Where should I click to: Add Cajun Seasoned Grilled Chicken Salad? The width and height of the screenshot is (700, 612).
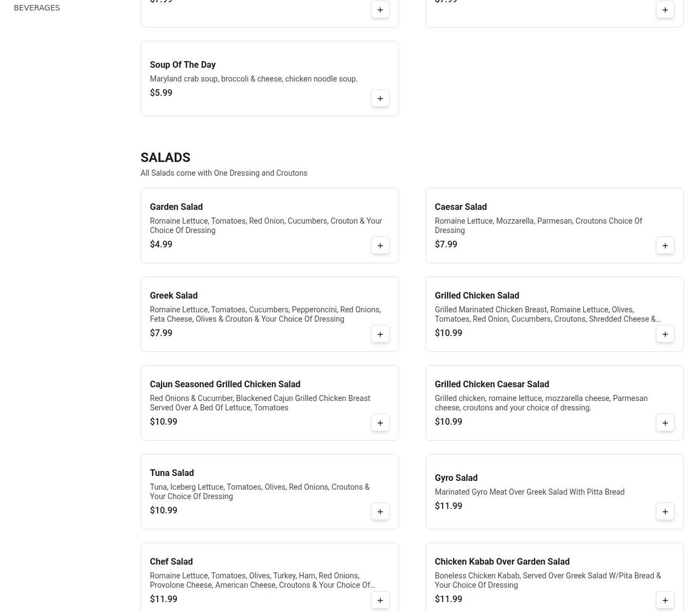(x=380, y=423)
